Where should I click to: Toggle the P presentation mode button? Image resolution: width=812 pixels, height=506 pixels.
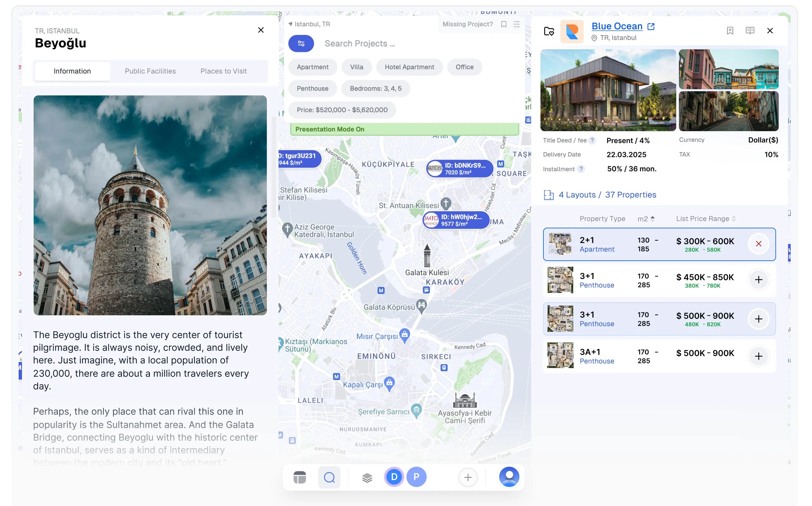tap(417, 477)
